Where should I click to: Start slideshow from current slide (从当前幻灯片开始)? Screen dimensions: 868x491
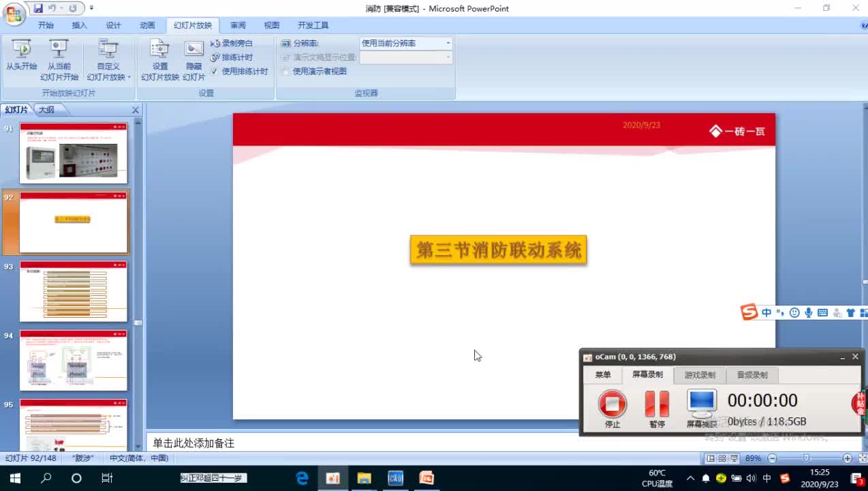(59, 60)
